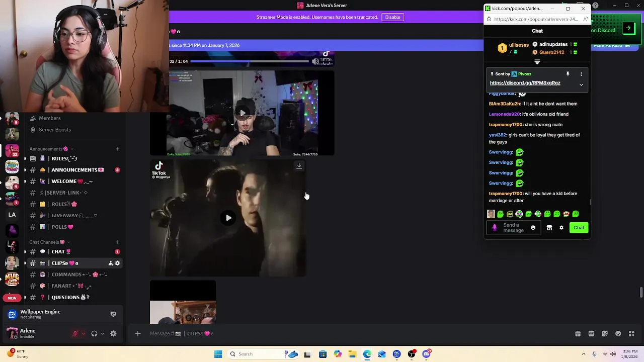Expand the pinned message chevron
Screen dimensions: 644x362
coord(581,84)
